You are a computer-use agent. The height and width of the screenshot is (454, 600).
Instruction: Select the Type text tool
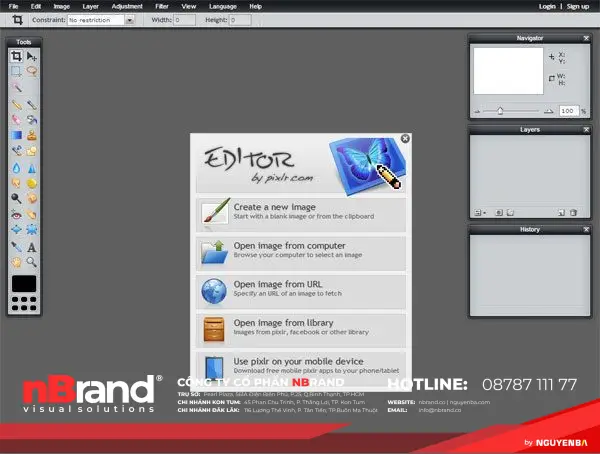click(32, 247)
